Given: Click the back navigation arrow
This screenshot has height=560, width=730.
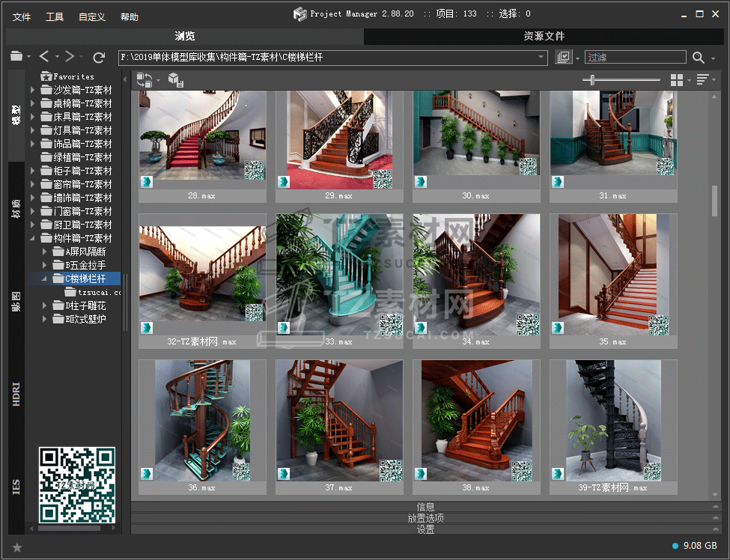Looking at the screenshot, I should [44, 57].
